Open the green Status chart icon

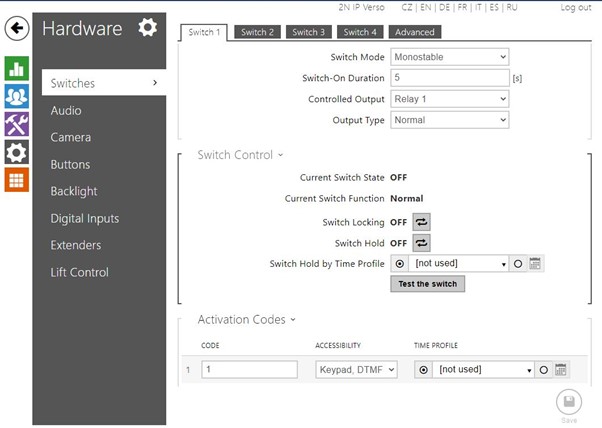click(16, 69)
